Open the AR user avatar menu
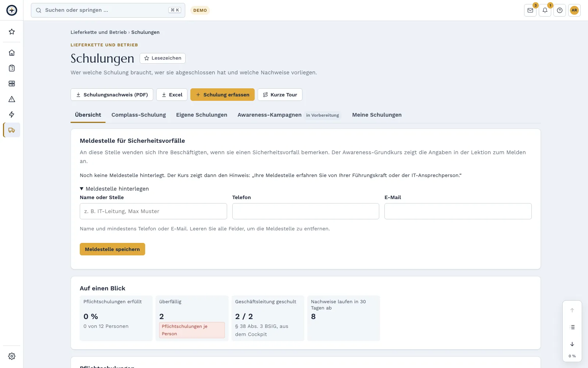Viewport: 588px width, 368px height. [574, 10]
